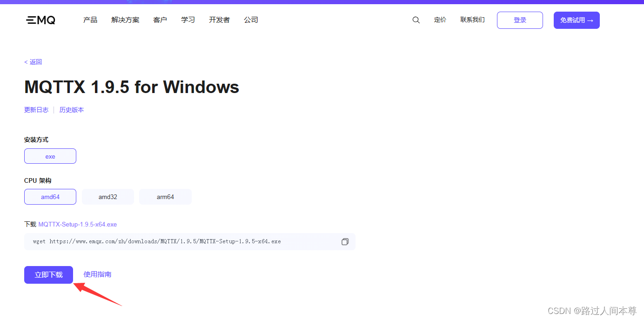Copy the wget command with the copy icon
This screenshot has width=644, height=320.
(345, 242)
